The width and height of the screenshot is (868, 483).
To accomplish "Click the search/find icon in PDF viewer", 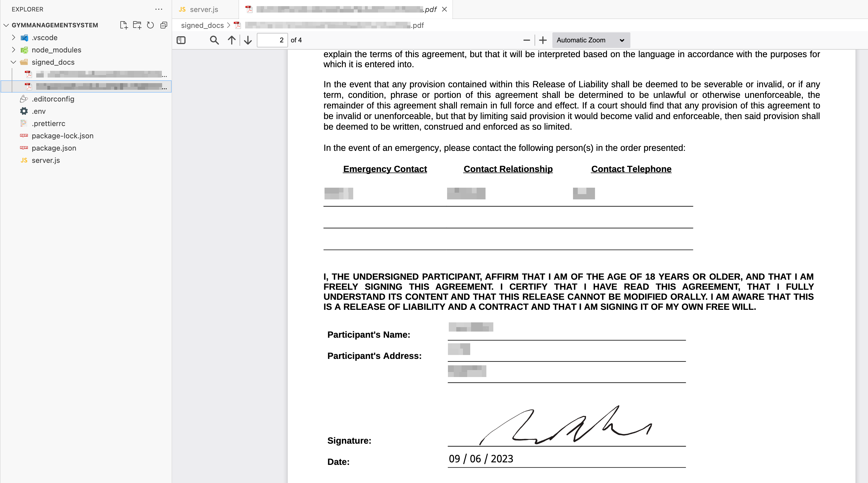I will point(214,40).
